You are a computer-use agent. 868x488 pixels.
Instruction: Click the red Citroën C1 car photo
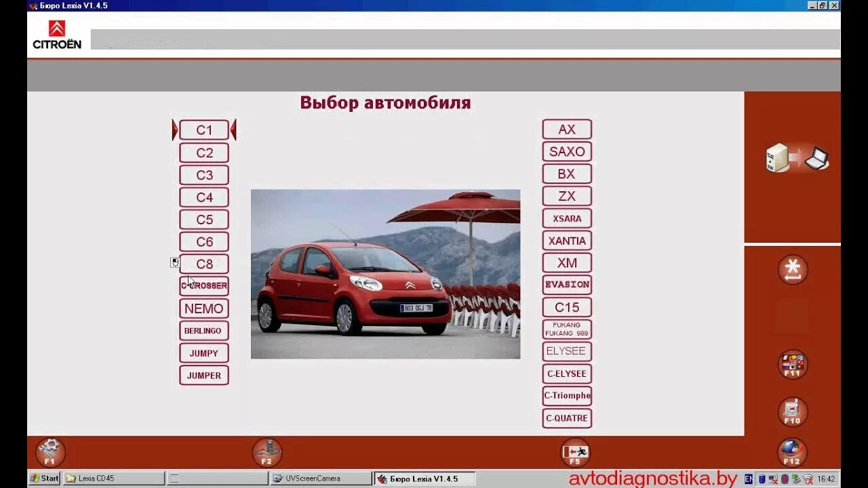[x=385, y=274]
